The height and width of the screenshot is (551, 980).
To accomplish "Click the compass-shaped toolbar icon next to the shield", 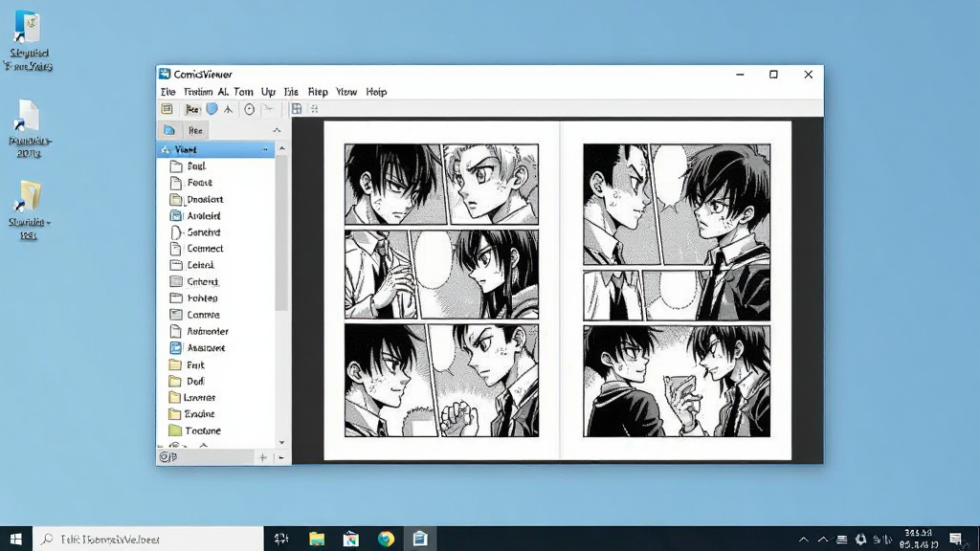I will coord(228,109).
